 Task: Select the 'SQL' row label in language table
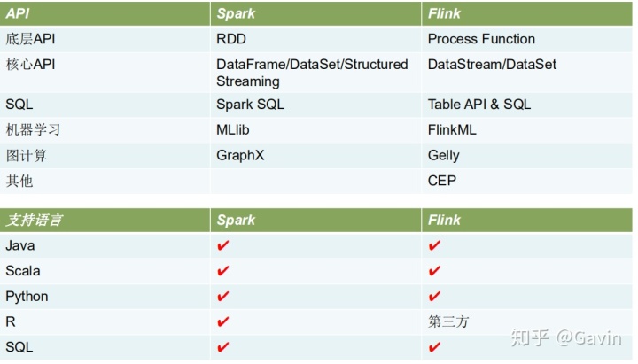19,347
